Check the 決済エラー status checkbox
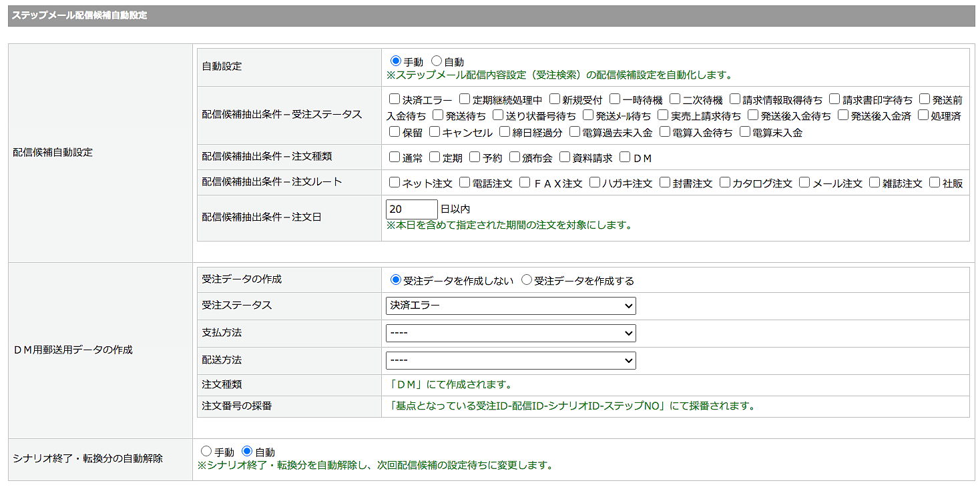Viewport: 980px width, 489px height. 395,99
